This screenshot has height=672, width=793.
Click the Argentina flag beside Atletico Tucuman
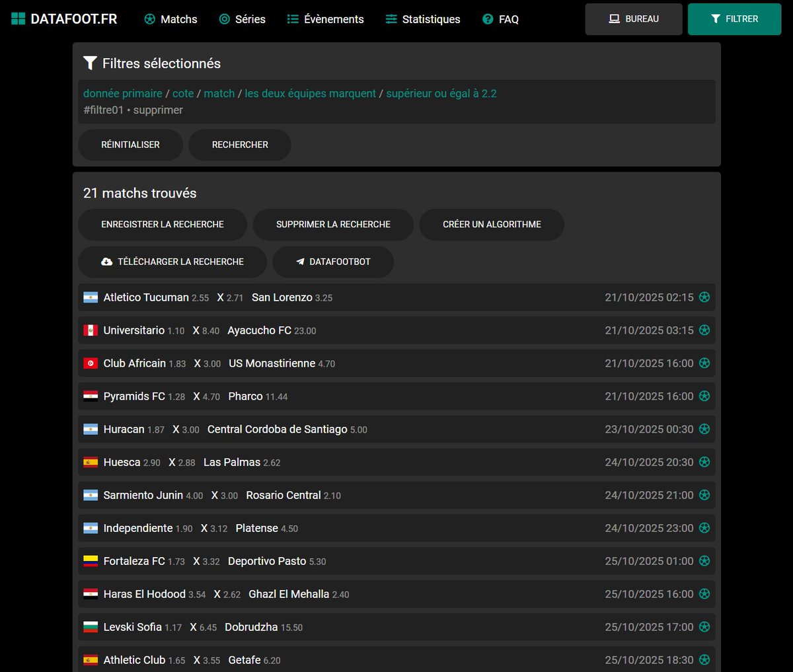pyautogui.click(x=91, y=297)
